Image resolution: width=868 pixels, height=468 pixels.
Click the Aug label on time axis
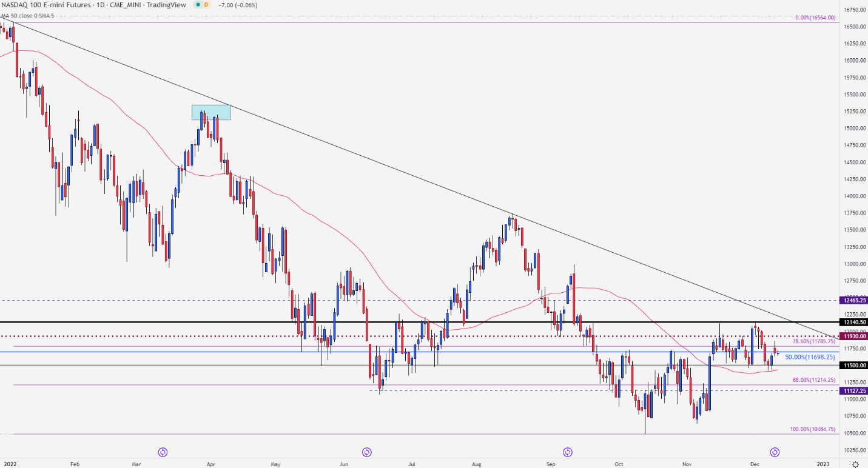tap(476, 464)
